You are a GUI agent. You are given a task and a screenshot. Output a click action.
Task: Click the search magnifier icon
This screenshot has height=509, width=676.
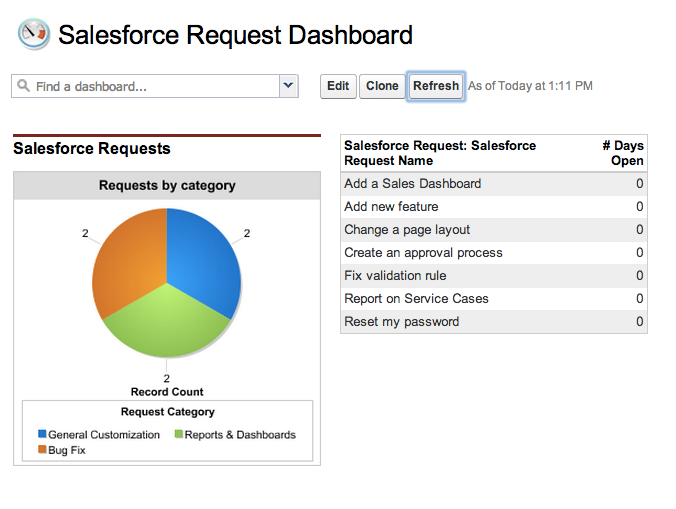(x=23, y=85)
